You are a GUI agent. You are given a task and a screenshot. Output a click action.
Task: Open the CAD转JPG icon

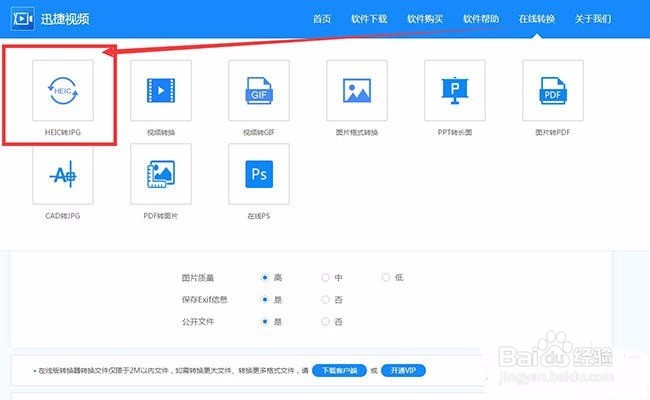pyautogui.click(x=63, y=174)
